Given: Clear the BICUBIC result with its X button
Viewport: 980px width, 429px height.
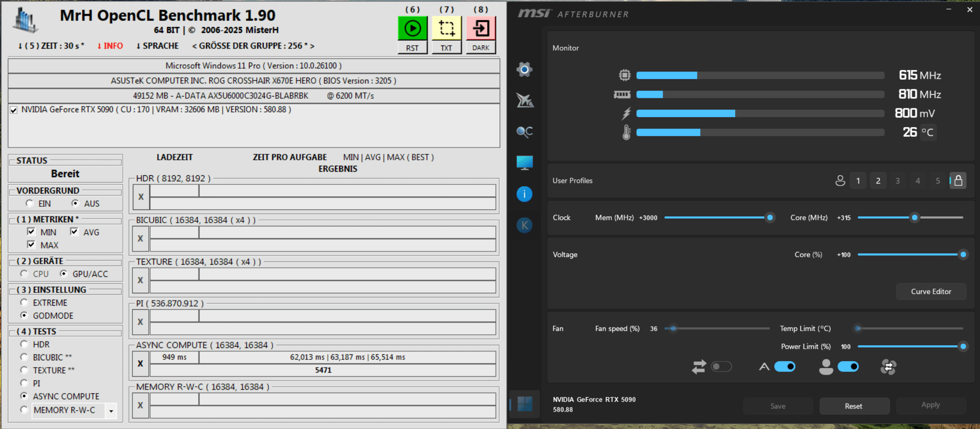Looking at the screenshot, I should (141, 238).
